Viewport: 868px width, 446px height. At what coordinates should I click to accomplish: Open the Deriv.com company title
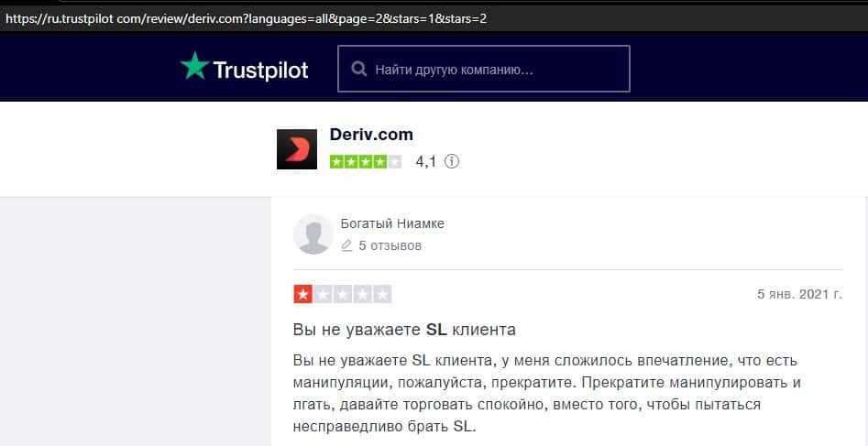(371, 135)
